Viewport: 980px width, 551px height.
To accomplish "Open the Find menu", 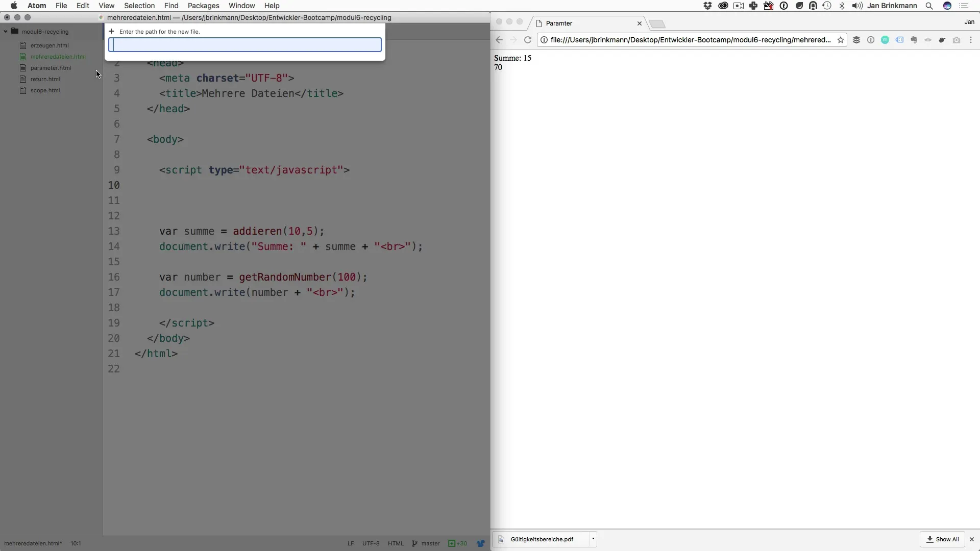I will pos(171,6).
